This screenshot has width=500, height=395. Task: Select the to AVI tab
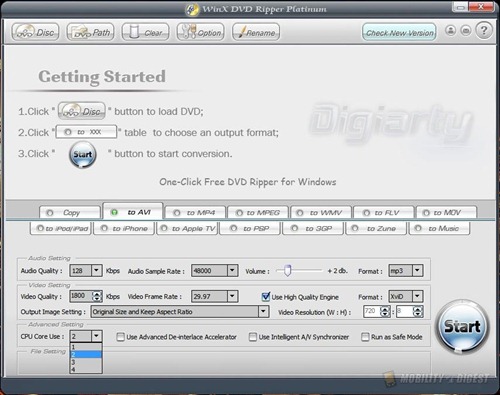tap(133, 211)
